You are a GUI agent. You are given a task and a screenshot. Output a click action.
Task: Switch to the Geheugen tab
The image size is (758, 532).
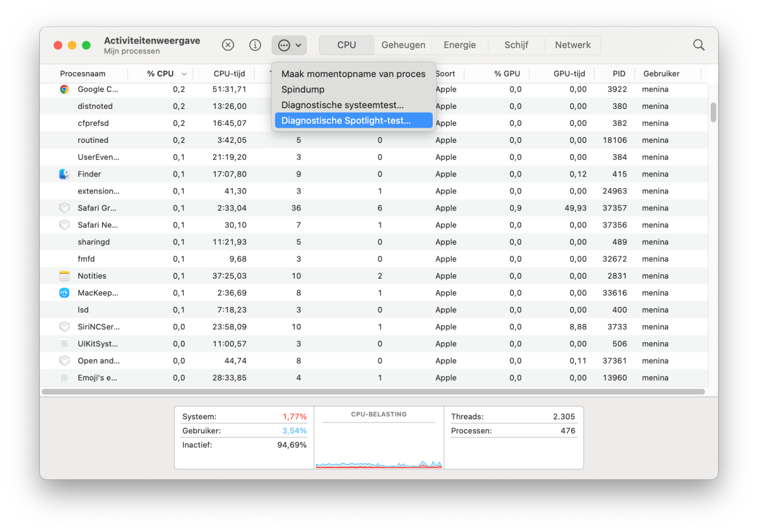coord(403,45)
